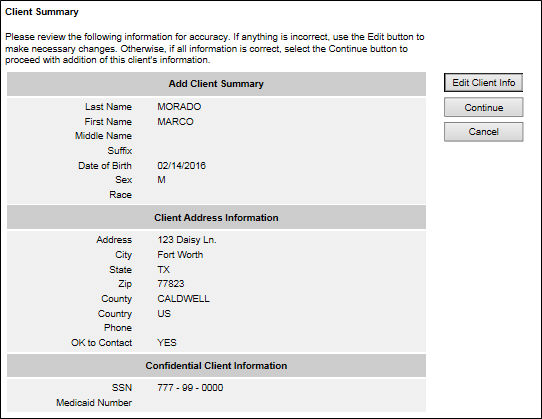This screenshot has height=419, width=542.
Task: Click the SSN value 777 - 99 - 0000
Action: tap(190, 388)
